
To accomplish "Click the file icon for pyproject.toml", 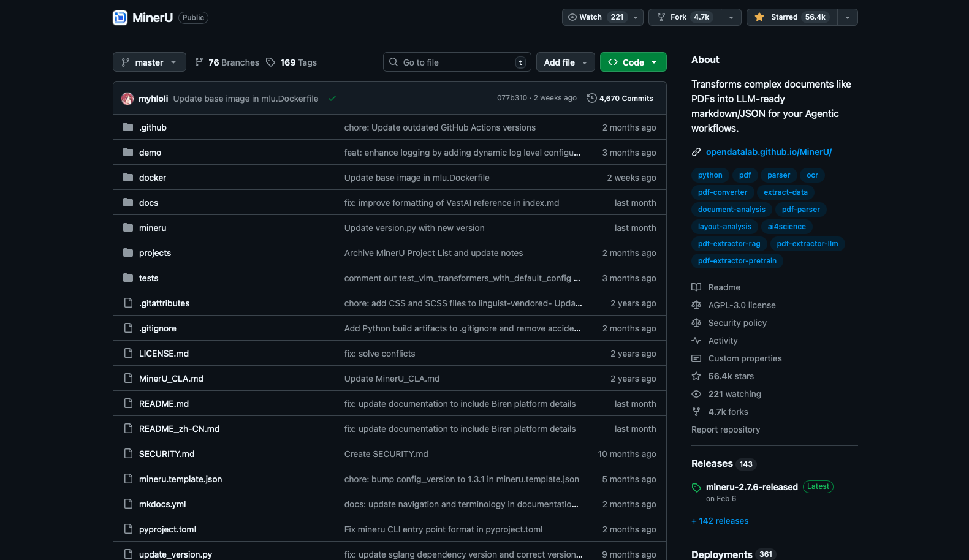I will [x=128, y=529].
